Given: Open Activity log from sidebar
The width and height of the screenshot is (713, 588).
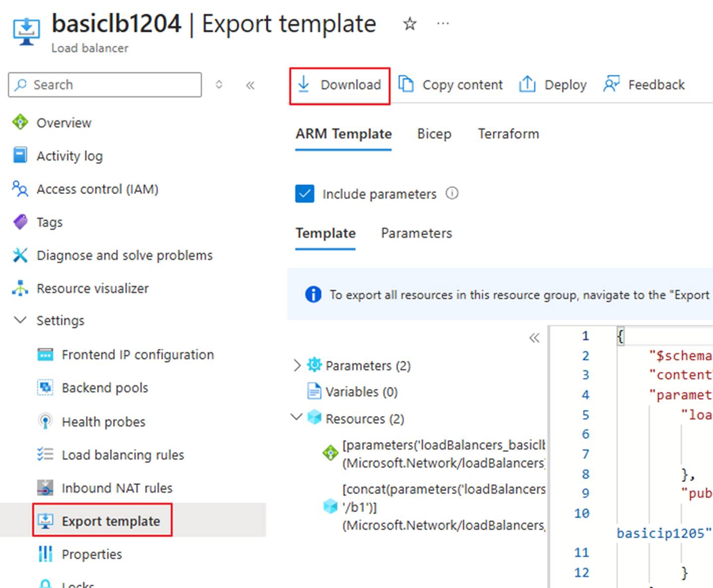Looking at the screenshot, I should click(69, 156).
